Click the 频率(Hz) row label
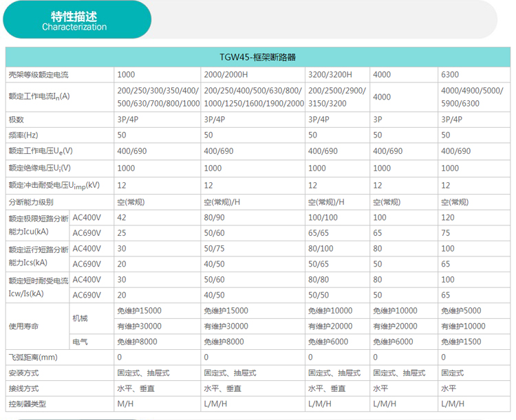The image size is (516, 420). 23,135
